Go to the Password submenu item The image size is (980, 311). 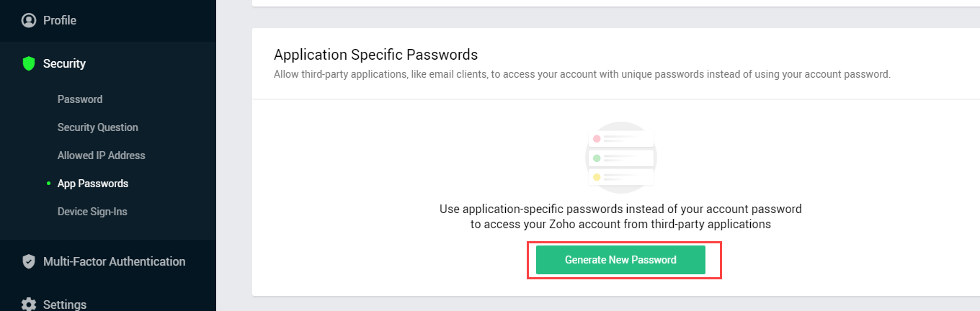80,99
